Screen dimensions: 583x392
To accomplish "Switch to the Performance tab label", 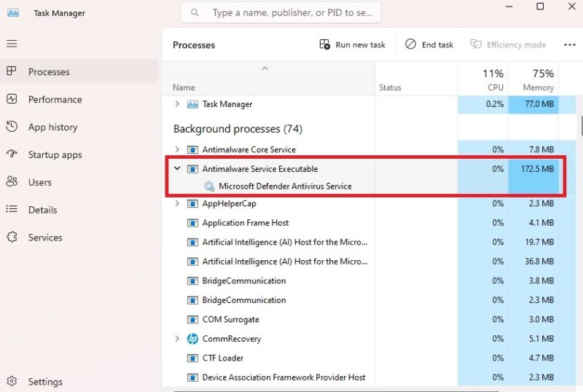I will 55,99.
